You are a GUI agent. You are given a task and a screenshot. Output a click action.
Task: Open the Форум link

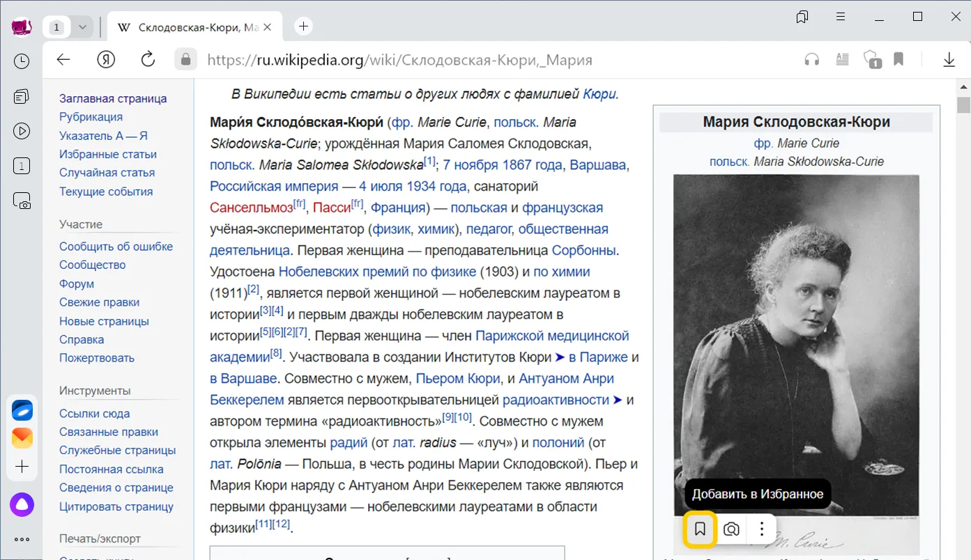coord(77,283)
